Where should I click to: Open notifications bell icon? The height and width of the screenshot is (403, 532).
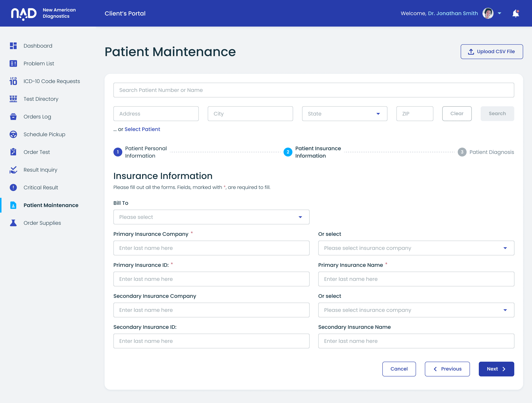point(516,13)
